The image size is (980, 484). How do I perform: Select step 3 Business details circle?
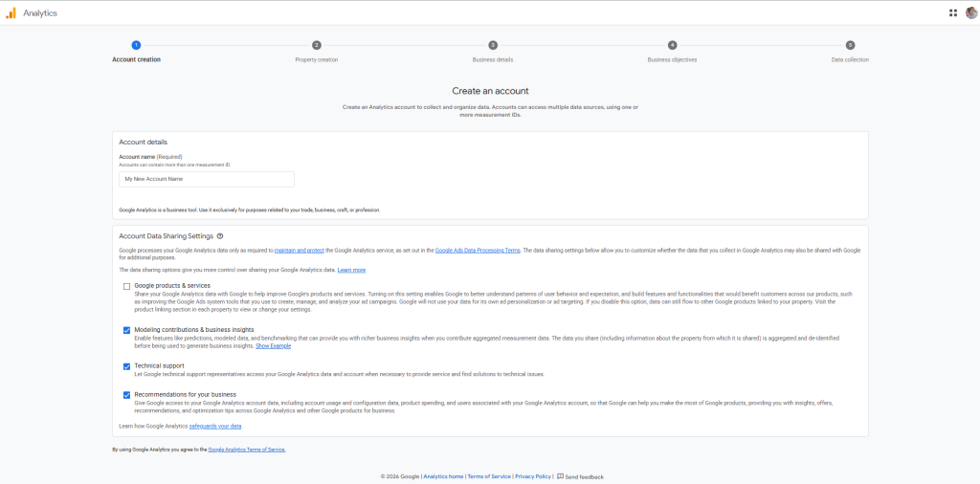[x=493, y=45]
